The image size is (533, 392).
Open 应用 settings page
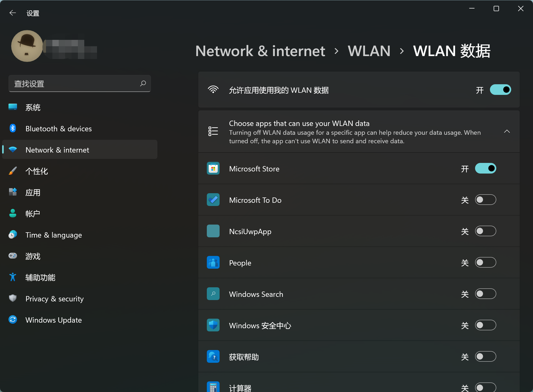tap(80, 192)
